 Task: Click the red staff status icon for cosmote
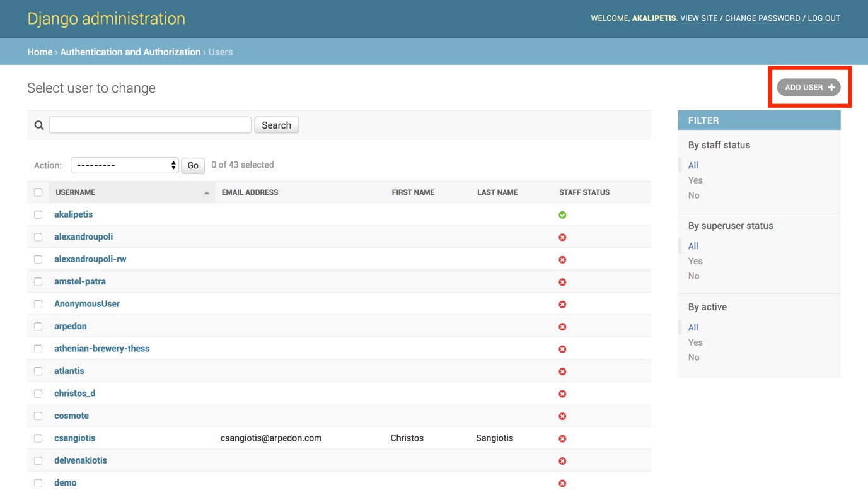point(562,416)
